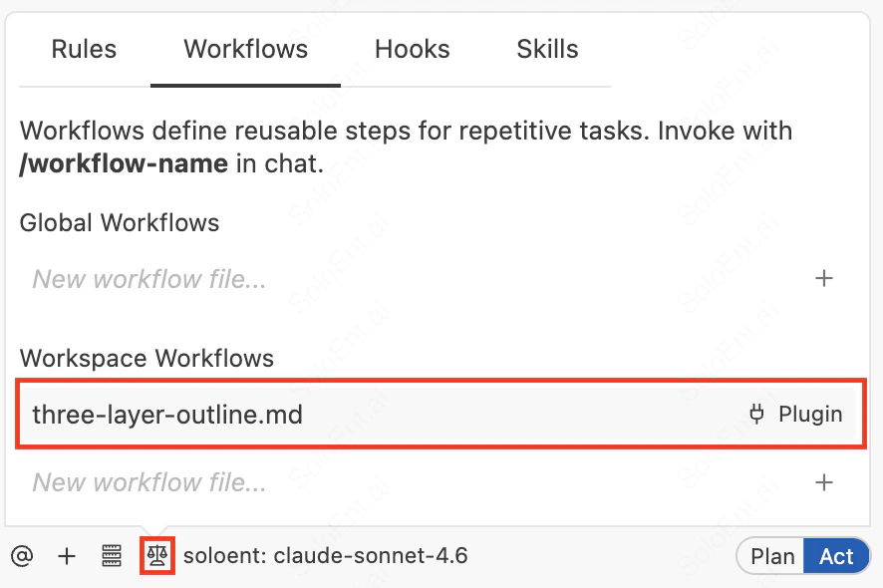Viewport: 883px width, 588px height.
Task: Switch to the Rules tab
Action: pos(84,49)
